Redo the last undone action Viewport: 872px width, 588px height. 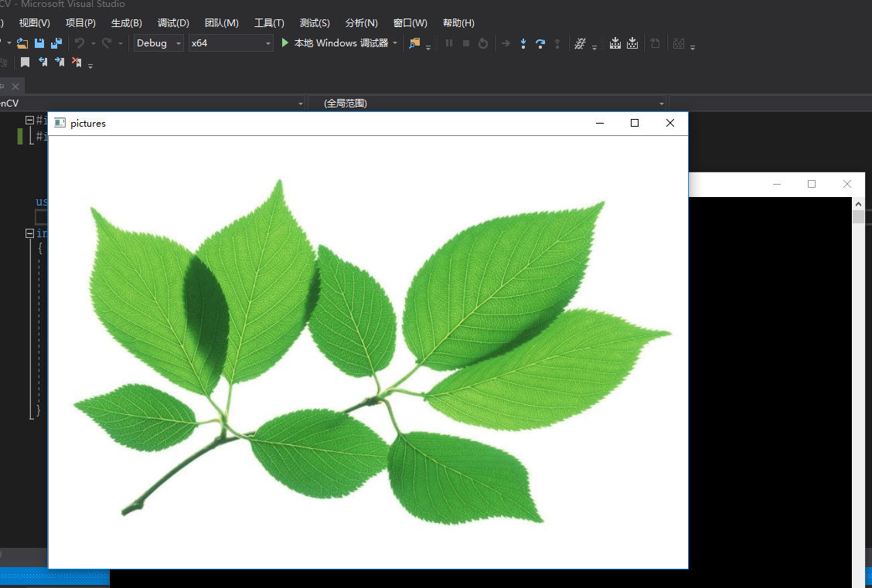click(x=107, y=43)
